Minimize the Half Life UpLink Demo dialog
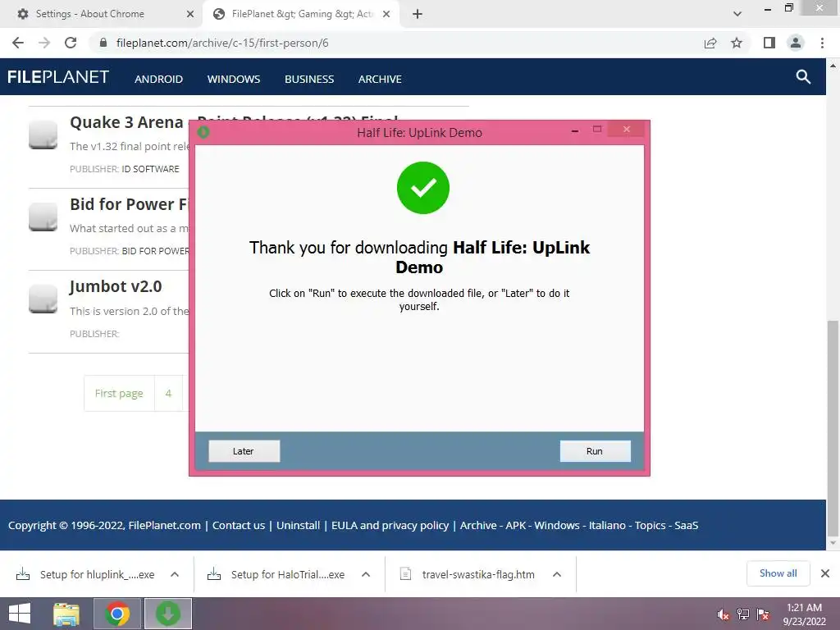The image size is (840, 630). point(575,131)
